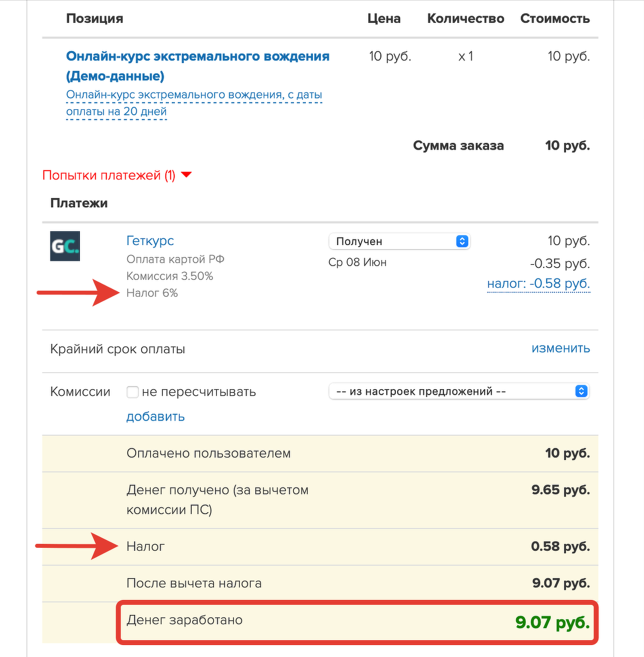Click the 'добавить' commission link

point(156,417)
